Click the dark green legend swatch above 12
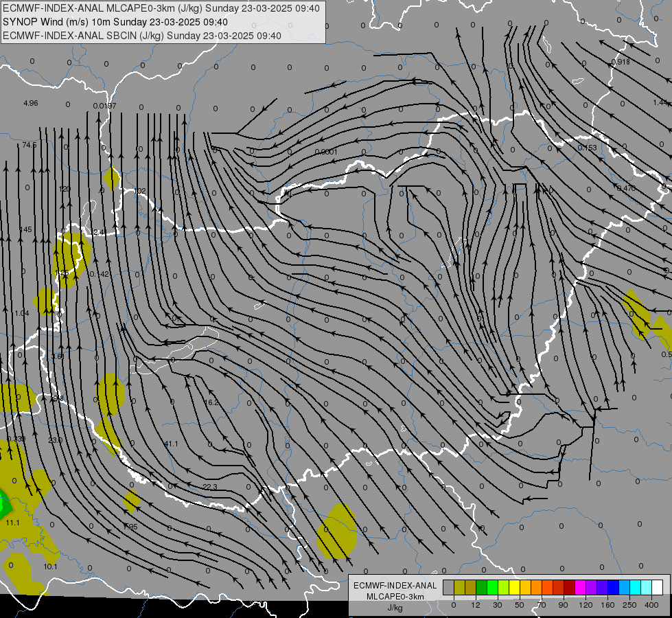 tap(482, 587)
